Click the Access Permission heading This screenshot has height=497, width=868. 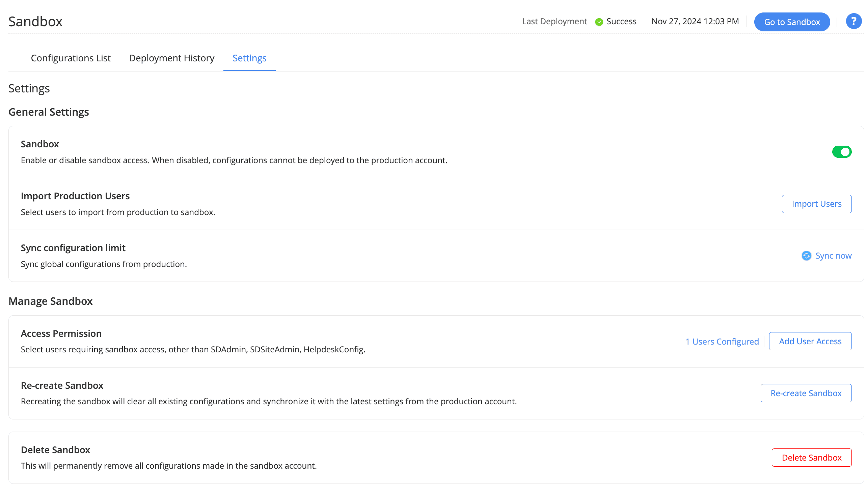(61, 333)
